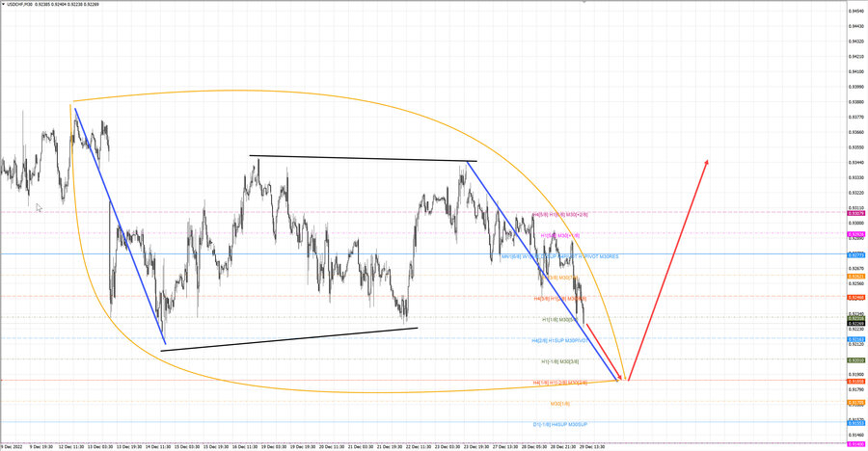Click the 0.94540 price axis label
Image resolution: width=868 pixels, height=451 pixels.
pyautogui.click(x=857, y=11)
